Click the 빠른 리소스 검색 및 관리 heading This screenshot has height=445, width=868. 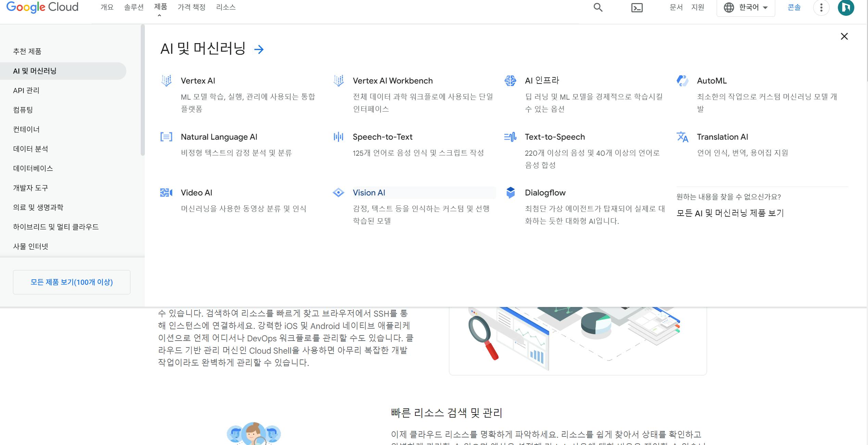tap(446, 413)
